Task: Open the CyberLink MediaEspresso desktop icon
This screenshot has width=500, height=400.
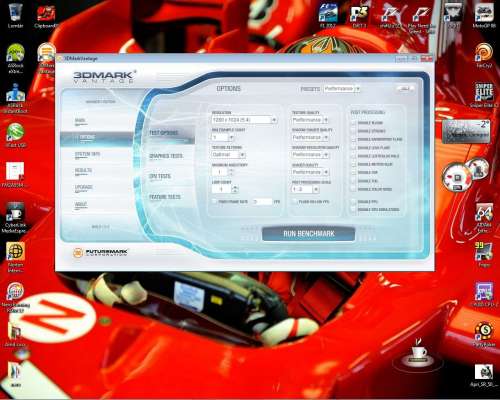Action: coord(14,217)
